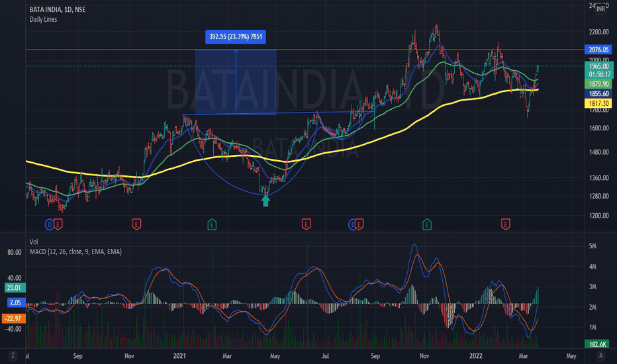Click the 2M volume scale label
This screenshot has width=617, height=364.
(x=593, y=307)
